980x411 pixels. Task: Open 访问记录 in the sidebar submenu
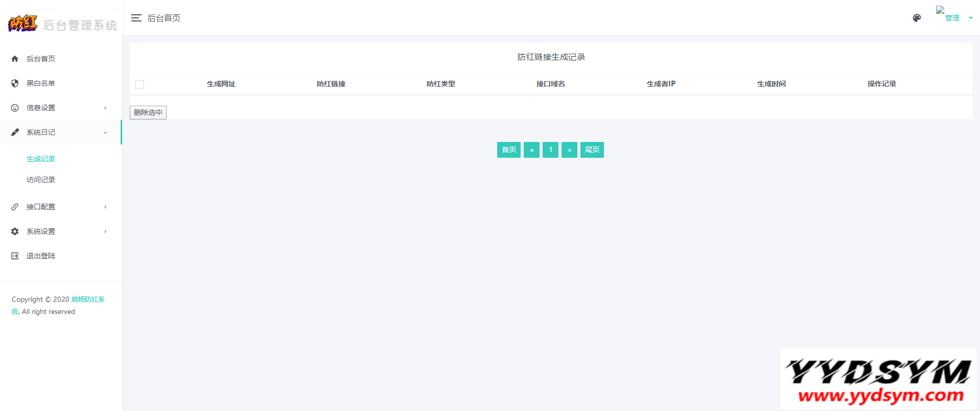(x=41, y=180)
